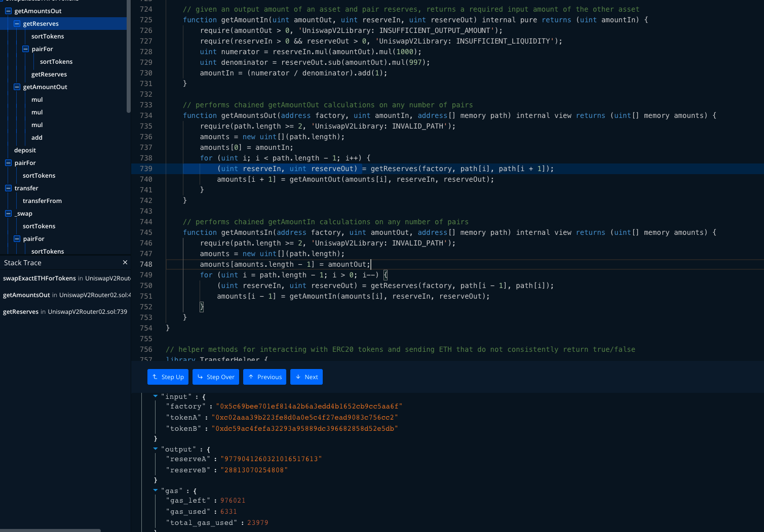
Task: Collapse the "input" JSON section
Action: 156,396
